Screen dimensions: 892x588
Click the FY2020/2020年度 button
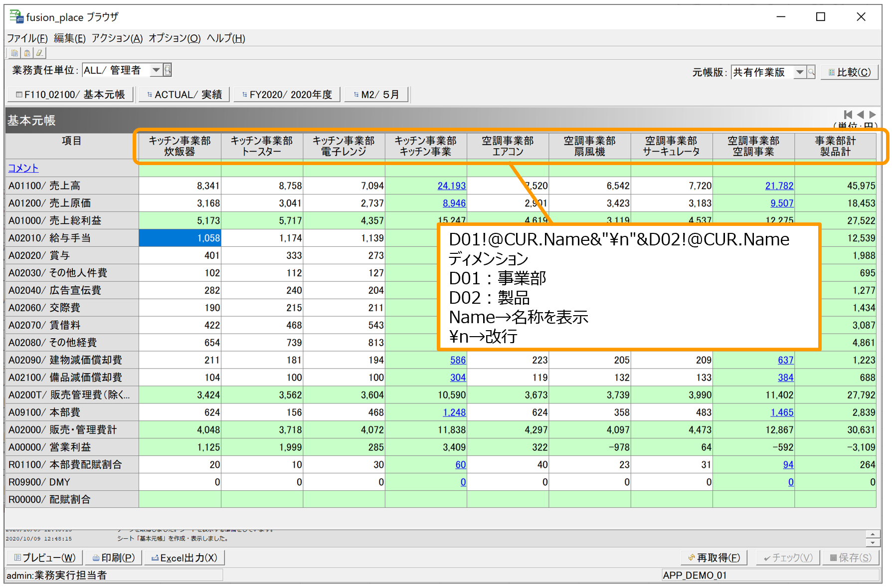(287, 94)
